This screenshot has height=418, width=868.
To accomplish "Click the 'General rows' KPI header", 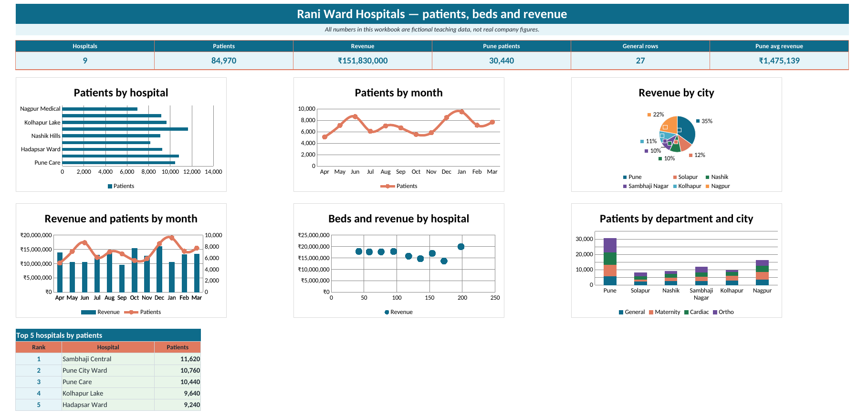I will tap(640, 46).
